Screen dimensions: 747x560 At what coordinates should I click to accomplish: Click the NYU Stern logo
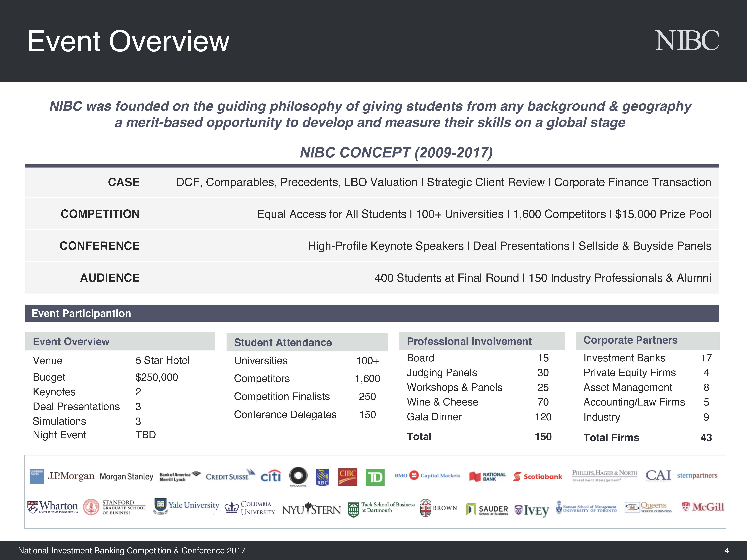point(311,509)
